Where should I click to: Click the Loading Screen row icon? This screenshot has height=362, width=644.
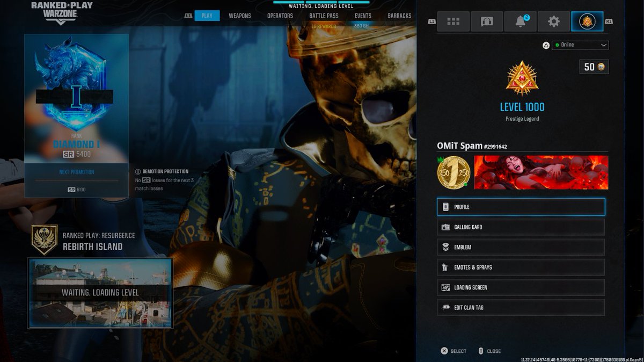pos(445,287)
